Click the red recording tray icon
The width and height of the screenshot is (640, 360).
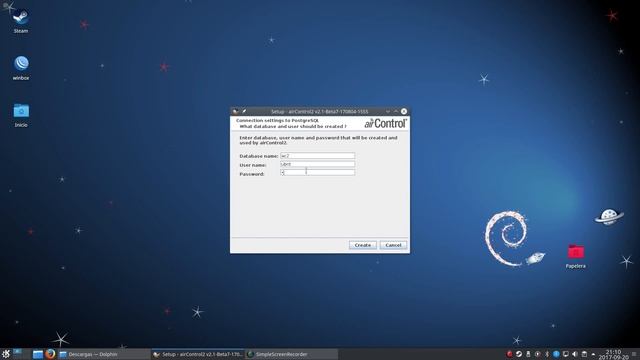509,354
